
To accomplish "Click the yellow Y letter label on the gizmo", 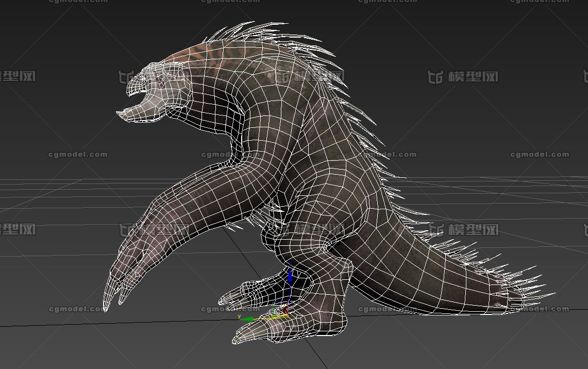I will [x=239, y=316].
